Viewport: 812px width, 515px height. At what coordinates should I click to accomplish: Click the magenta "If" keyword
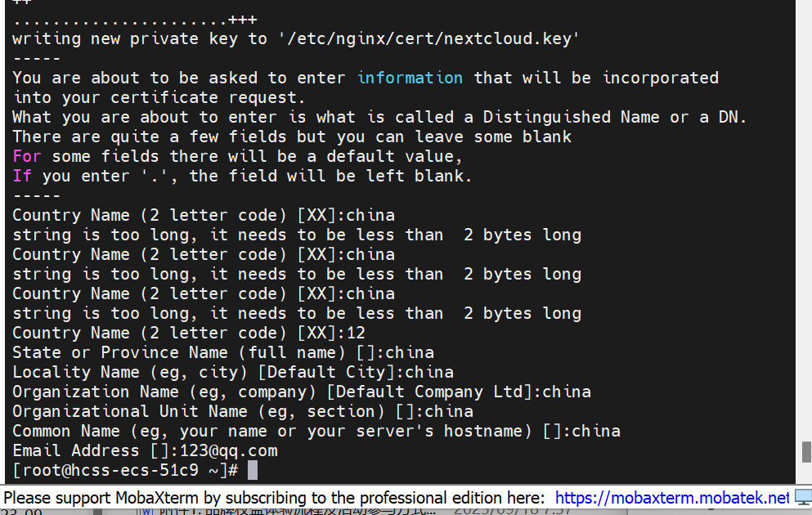pos(22,176)
